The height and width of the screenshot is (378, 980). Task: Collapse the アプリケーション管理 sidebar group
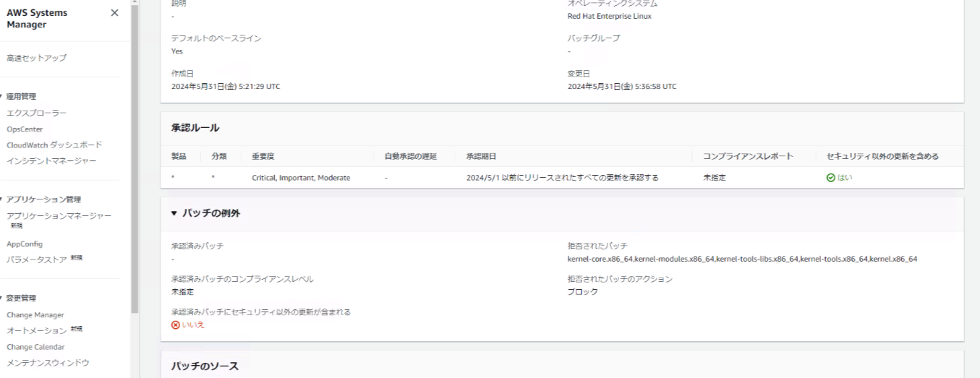2,199
